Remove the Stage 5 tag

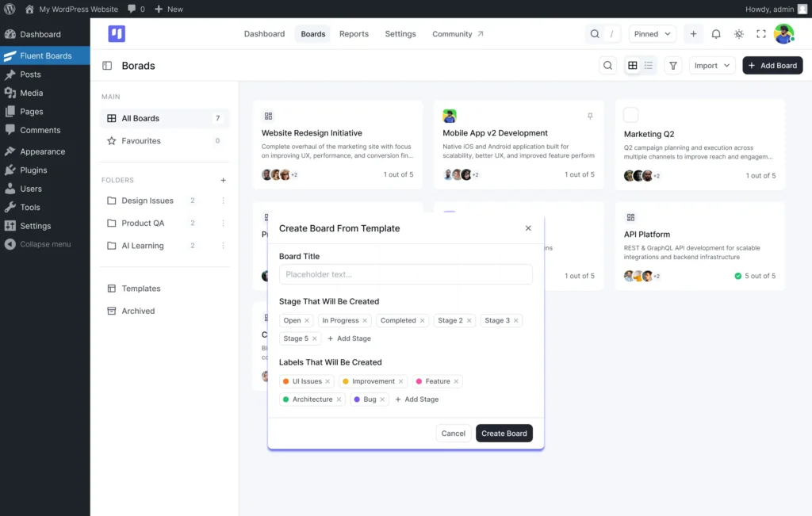[314, 338]
